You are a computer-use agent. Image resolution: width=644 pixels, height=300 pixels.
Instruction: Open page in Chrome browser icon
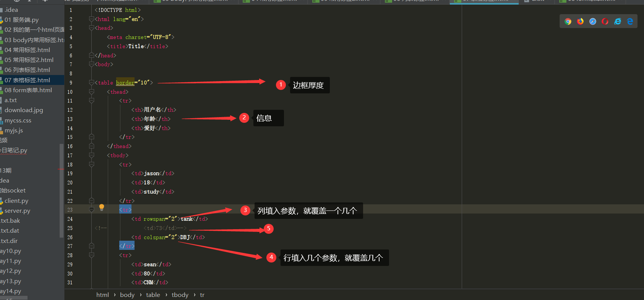tap(568, 21)
